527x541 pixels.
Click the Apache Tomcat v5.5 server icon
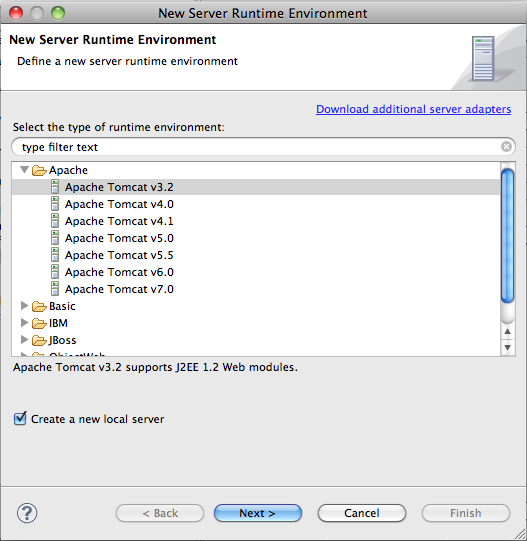click(55, 255)
